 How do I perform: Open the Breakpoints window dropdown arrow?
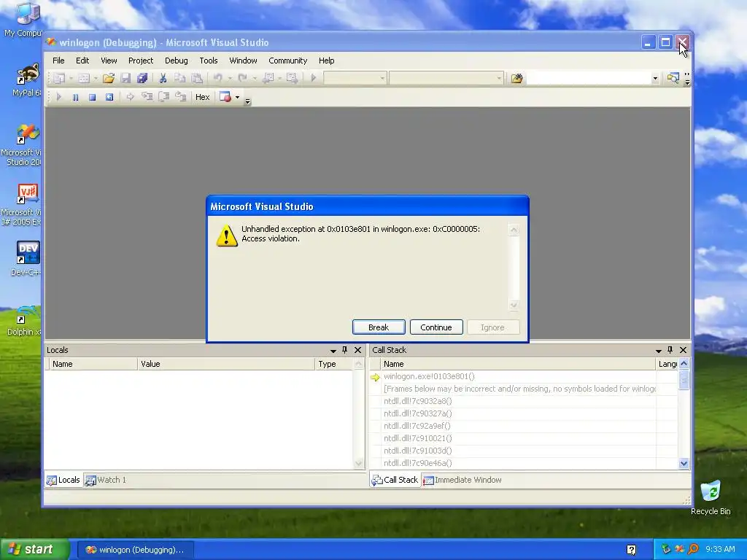237,97
